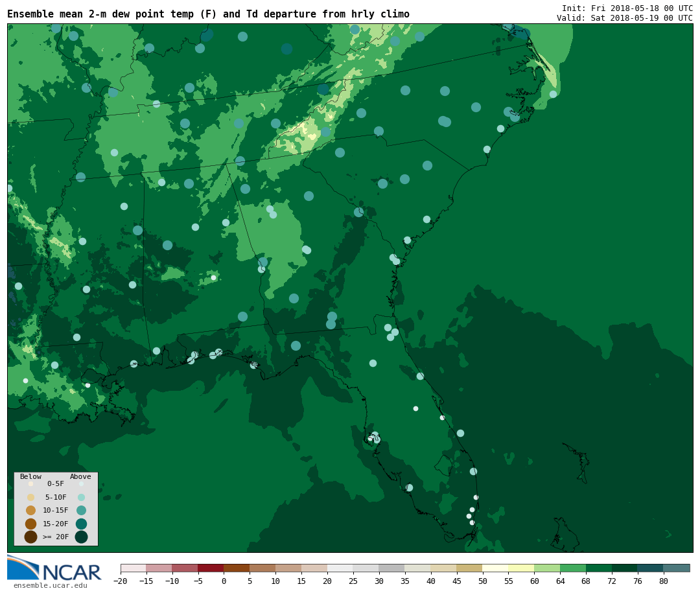
Task: Click the dark teal swatch between 76 and 80
Action: (x=651, y=568)
